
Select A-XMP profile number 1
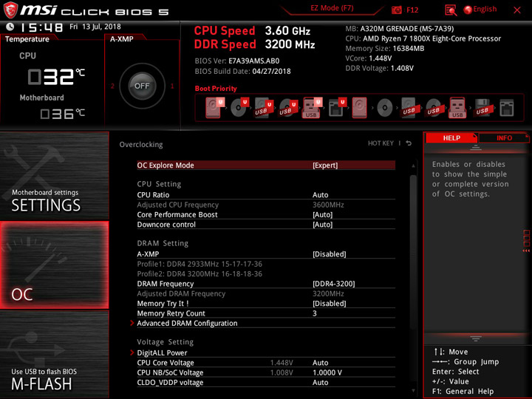click(172, 86)
